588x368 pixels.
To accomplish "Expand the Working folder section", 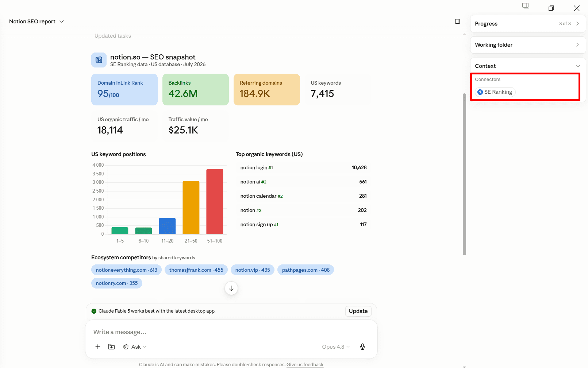I will click(528, 45).
